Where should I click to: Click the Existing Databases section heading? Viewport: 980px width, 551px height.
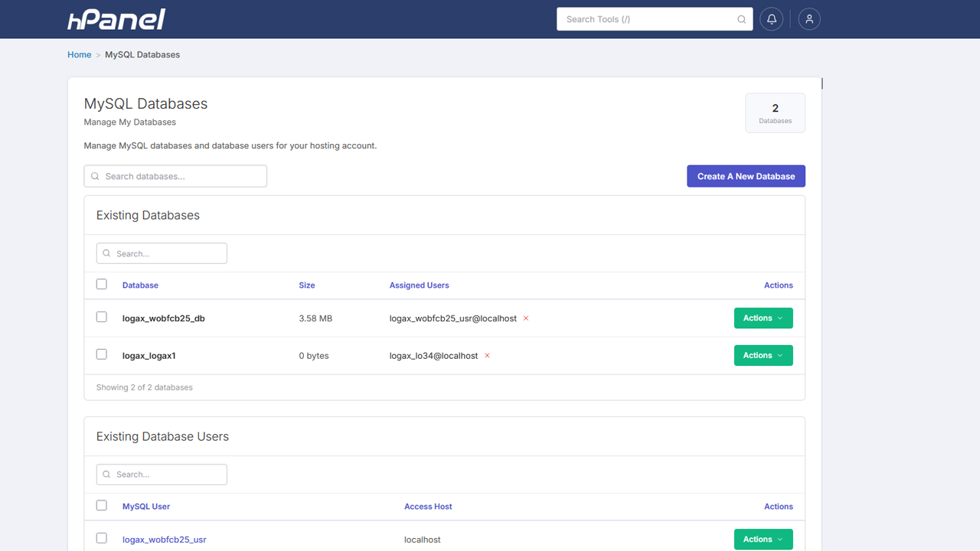[x=148, y=215]
